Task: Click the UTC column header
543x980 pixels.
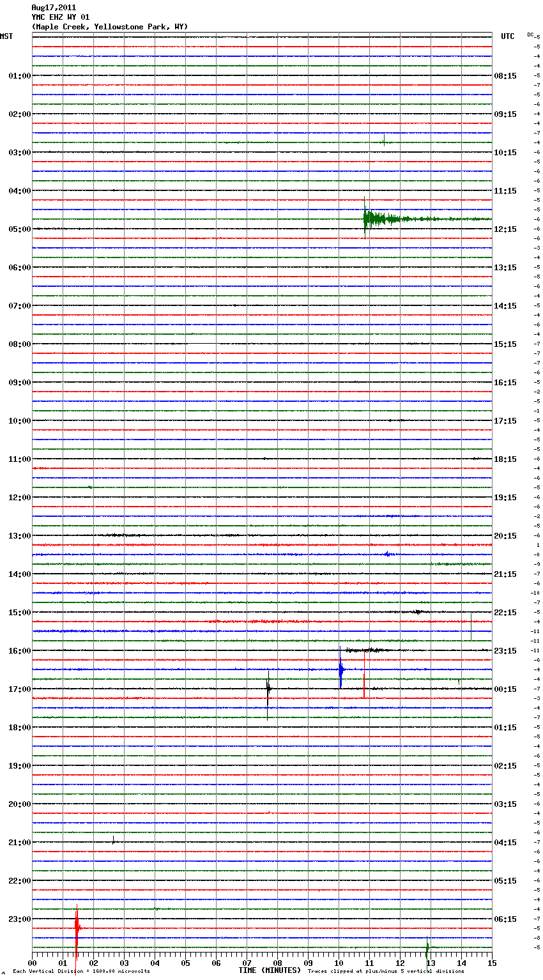Action: tap(508, 36)
